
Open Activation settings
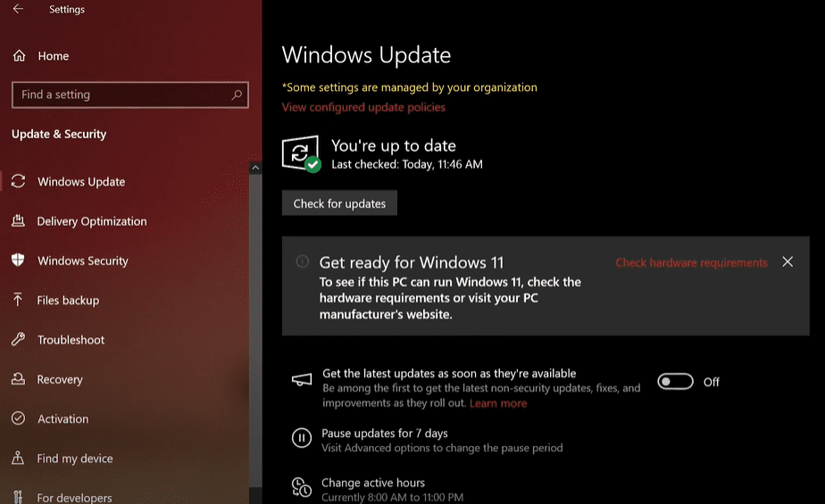pos(62,419)
